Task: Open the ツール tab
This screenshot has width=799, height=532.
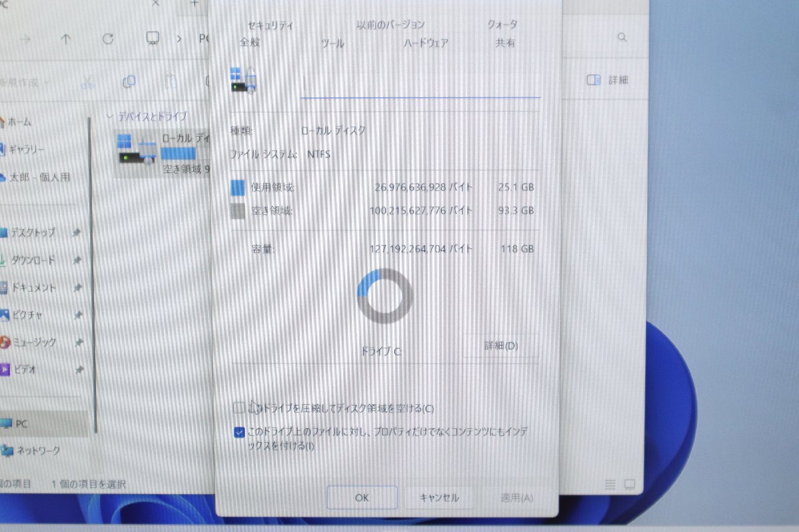Action: click(x=332, y=43)
